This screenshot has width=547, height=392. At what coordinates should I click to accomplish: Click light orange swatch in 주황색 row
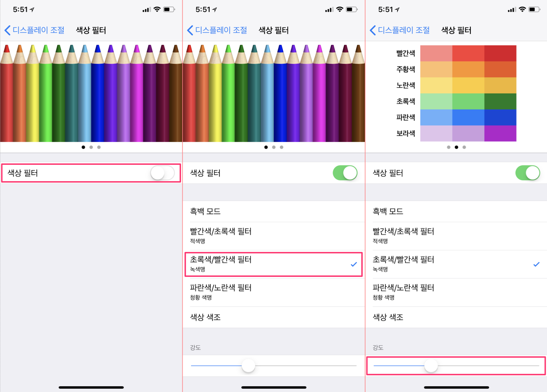pyautogui.click(x=436, y=69)
